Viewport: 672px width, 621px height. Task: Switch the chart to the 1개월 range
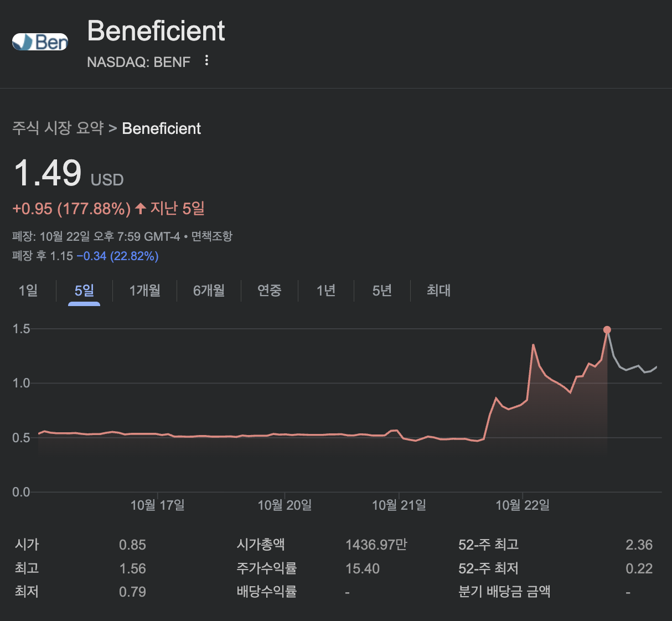coord(144,290)
